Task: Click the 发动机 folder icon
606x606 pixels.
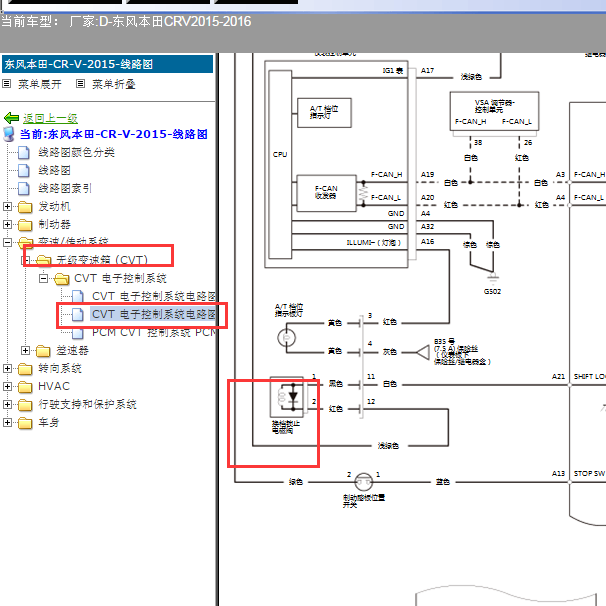Action: click(25, 207)
